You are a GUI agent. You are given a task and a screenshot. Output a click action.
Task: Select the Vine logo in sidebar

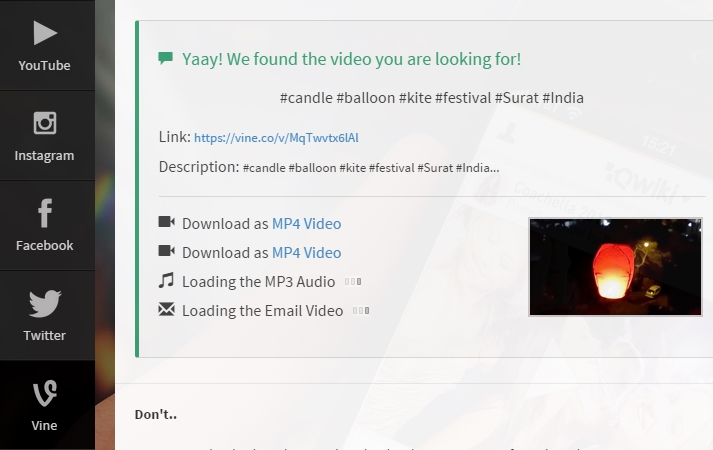pyautogui.click(x=45, y=393)
